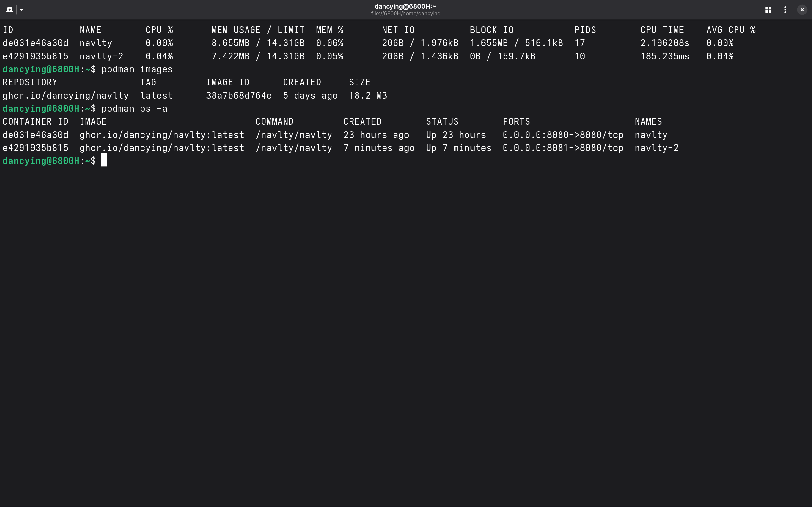This screenshot has height=507, width=812.
Task: Click the new tab icon
Action: click(10, 10)
